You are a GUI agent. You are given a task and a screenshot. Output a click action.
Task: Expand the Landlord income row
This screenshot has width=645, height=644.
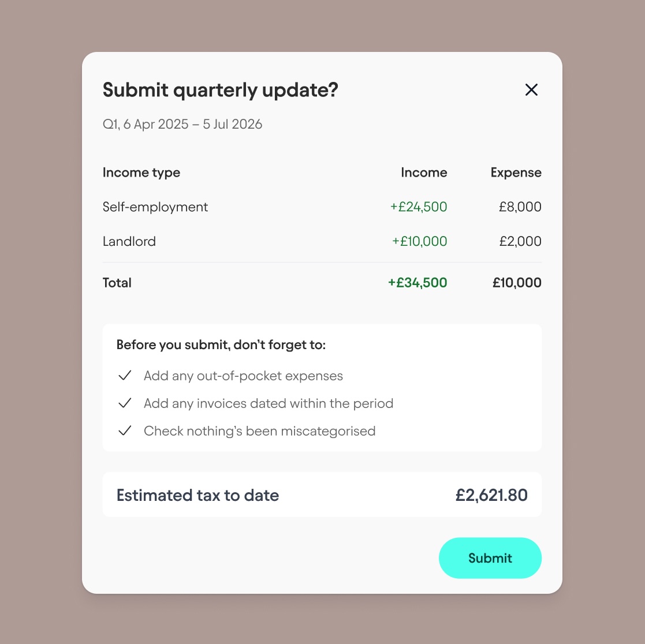(129, 241)
